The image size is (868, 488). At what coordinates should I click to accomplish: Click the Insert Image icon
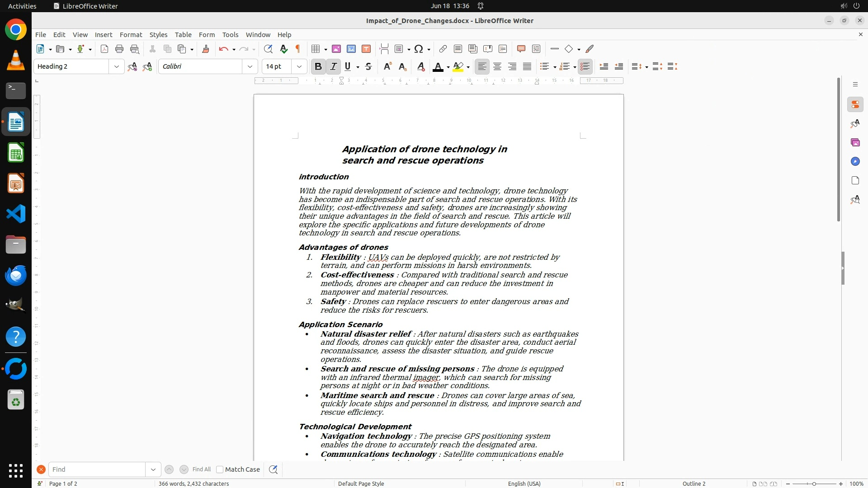point(336,49)
